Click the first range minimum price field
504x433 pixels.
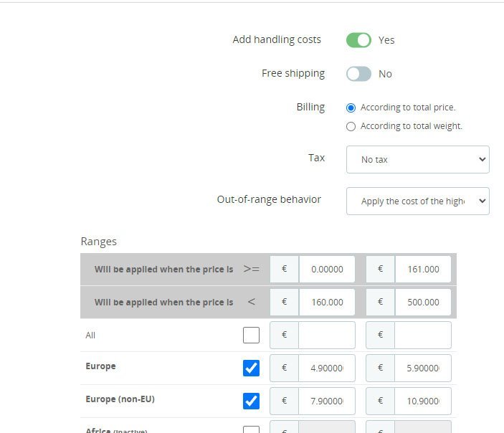326,270
